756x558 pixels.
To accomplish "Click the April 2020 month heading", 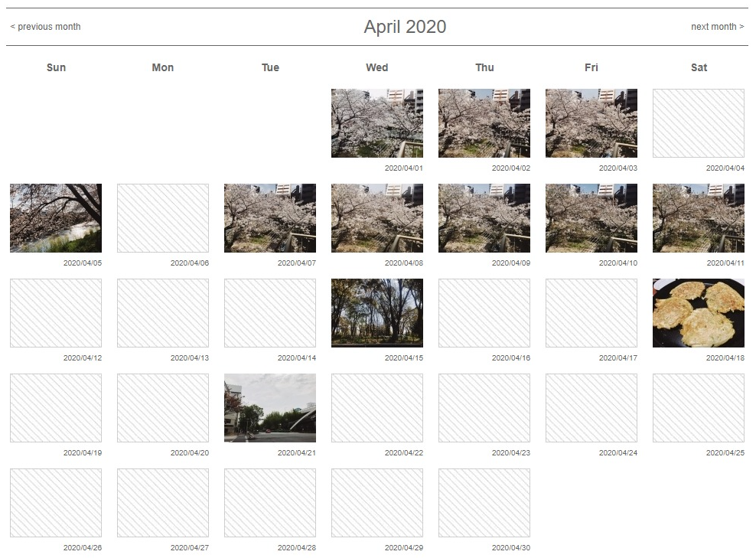I will tap(405, 27).
